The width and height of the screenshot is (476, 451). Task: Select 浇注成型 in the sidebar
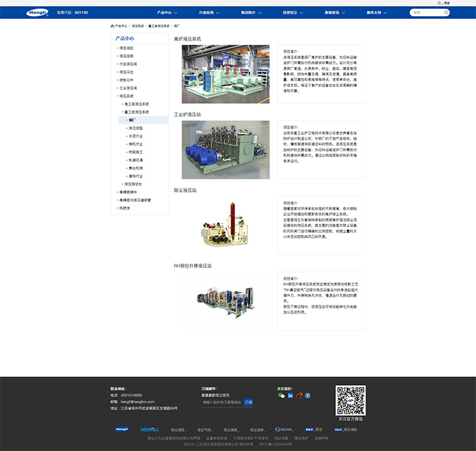click(135, 128)
